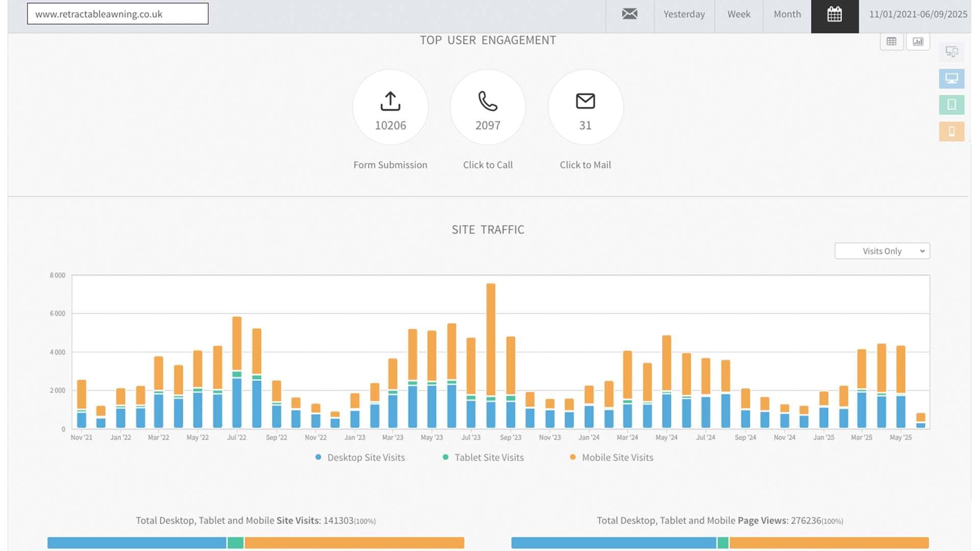Toggle the orange mobile device filter

point(951,132)
